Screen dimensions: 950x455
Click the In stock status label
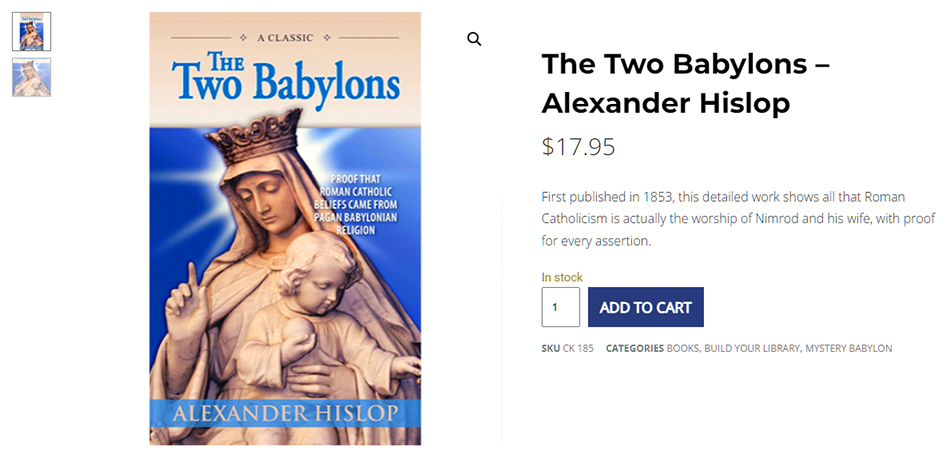click(562, 277)
